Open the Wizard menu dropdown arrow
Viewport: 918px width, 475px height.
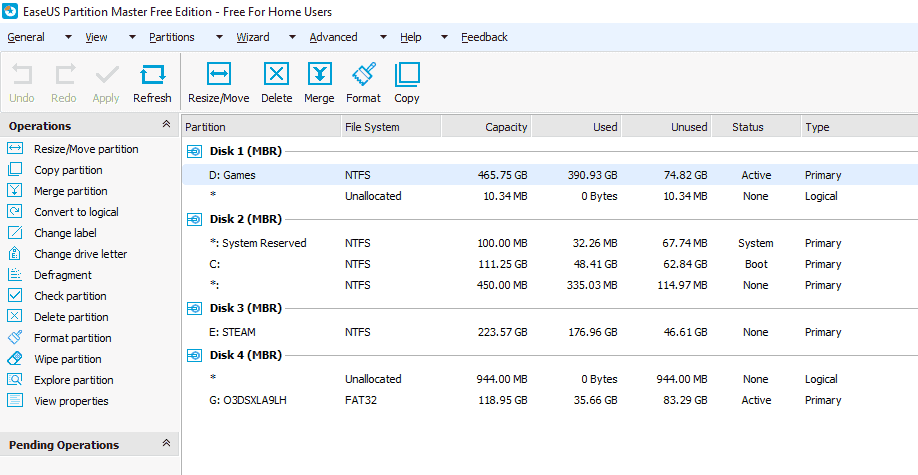coord(292,37)
